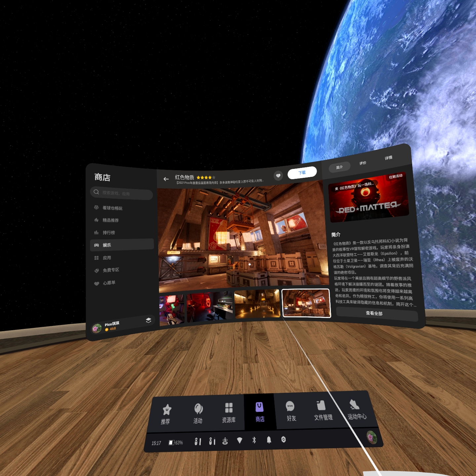
Task: Select the second thumbnail with red-lit office
Action: (x=209, y=306)
